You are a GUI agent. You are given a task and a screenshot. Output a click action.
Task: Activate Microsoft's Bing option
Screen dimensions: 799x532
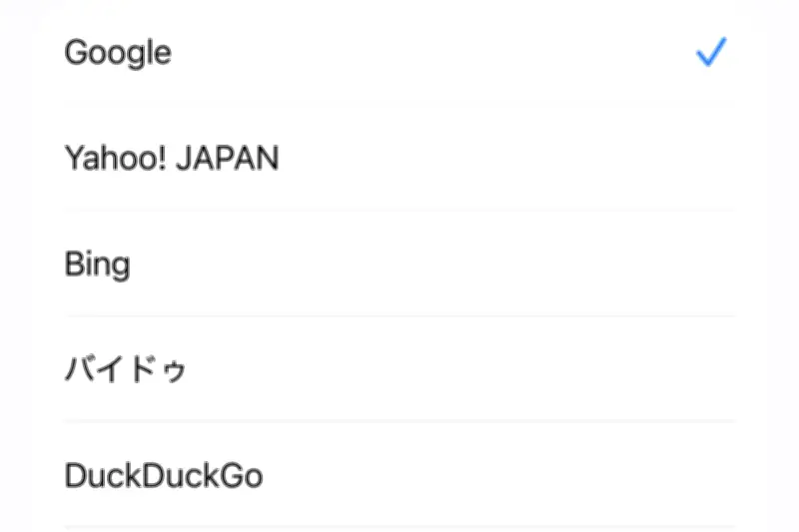[x=399, y=264]
